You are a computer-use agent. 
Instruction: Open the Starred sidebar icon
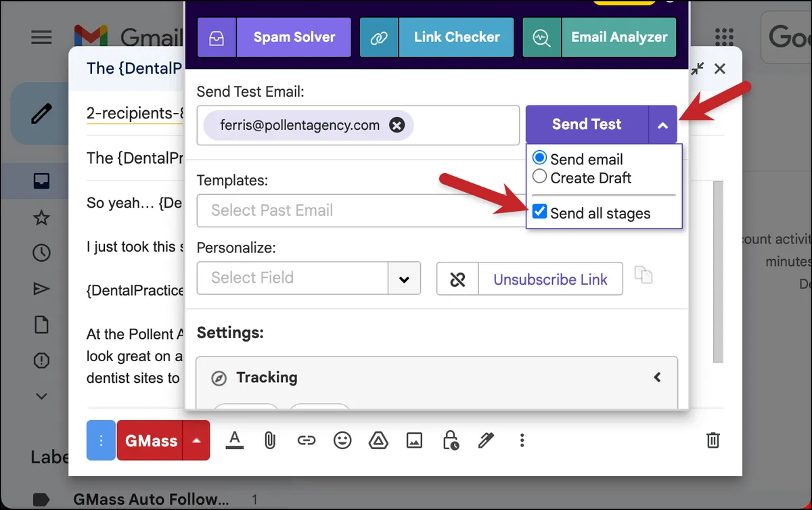[41, 217]
